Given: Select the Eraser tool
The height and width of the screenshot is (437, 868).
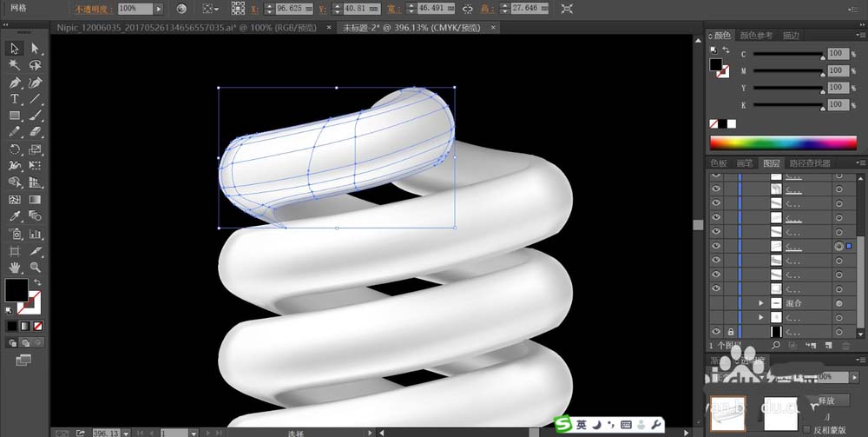Looking at the screenshot, I should [35, 132].
